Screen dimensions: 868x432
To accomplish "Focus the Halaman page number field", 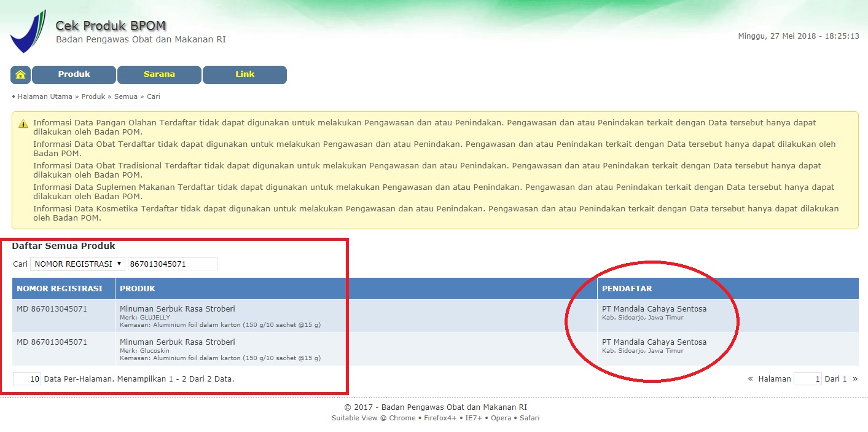I will coord(808,379).
